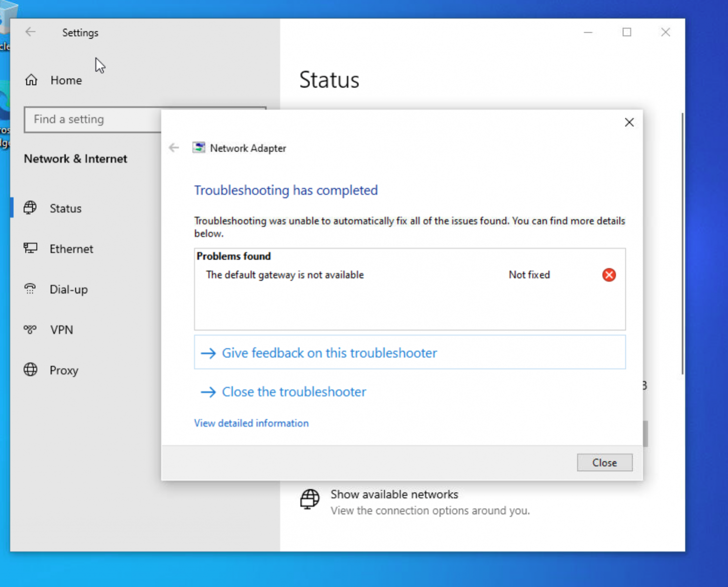Click the Network Adapter troubleshooter icon
This screenshot has width=728, height=587.
point(199,148)
